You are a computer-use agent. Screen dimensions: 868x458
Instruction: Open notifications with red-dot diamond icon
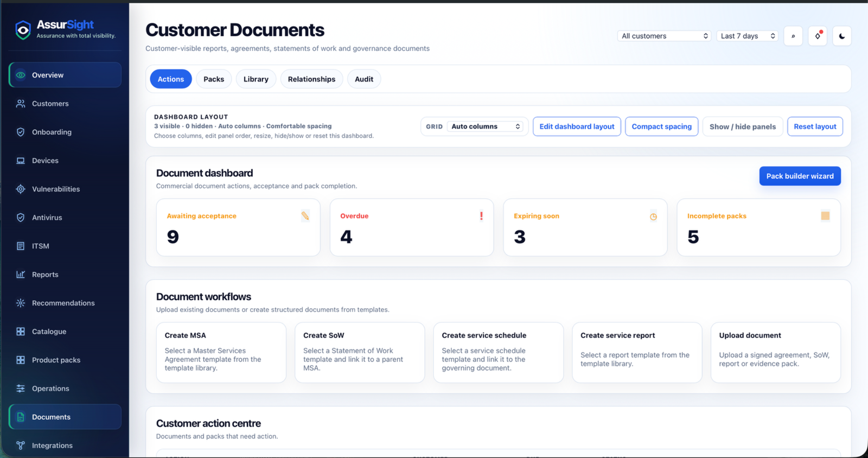coord(818,36)
